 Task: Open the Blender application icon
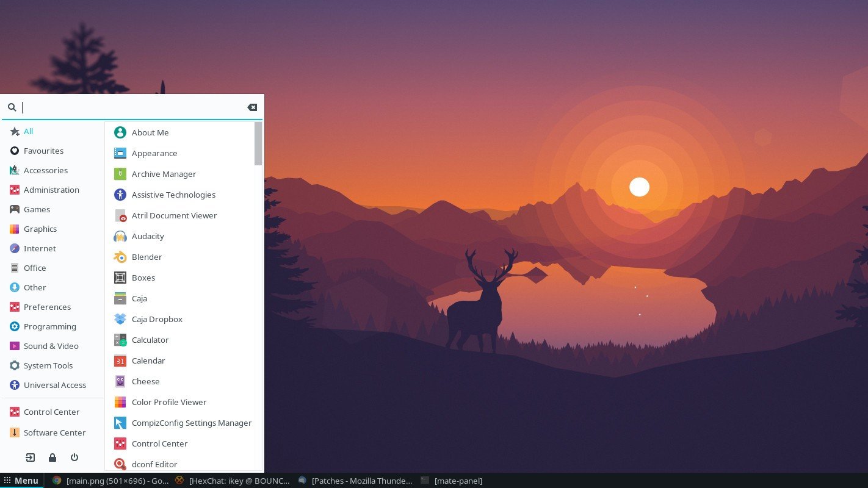coord(120,257)
